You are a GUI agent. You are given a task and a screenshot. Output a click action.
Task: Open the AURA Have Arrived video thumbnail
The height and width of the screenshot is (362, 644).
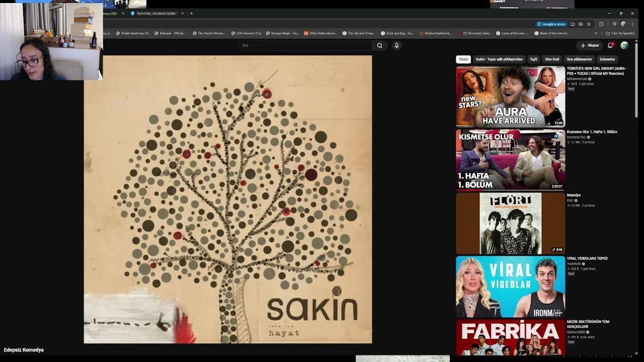click(x=511, y=97)
